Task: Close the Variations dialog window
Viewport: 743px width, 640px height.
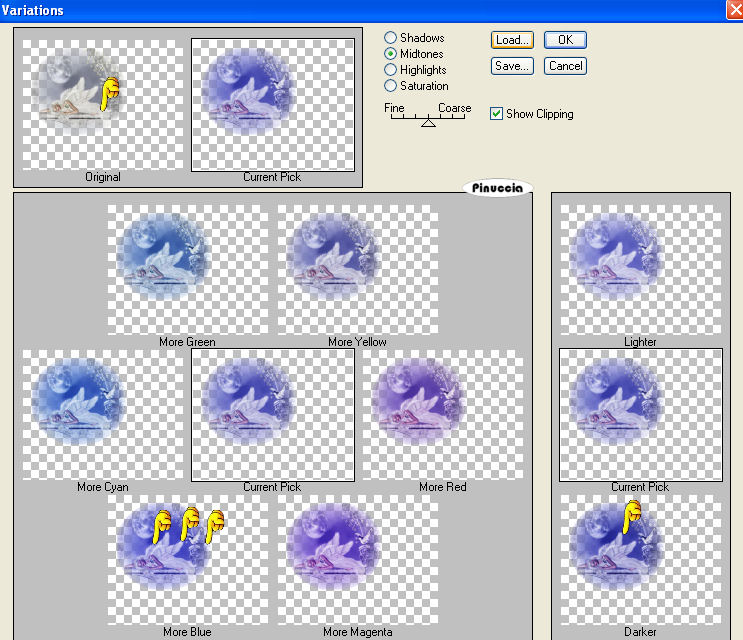Action: [735, 10]
